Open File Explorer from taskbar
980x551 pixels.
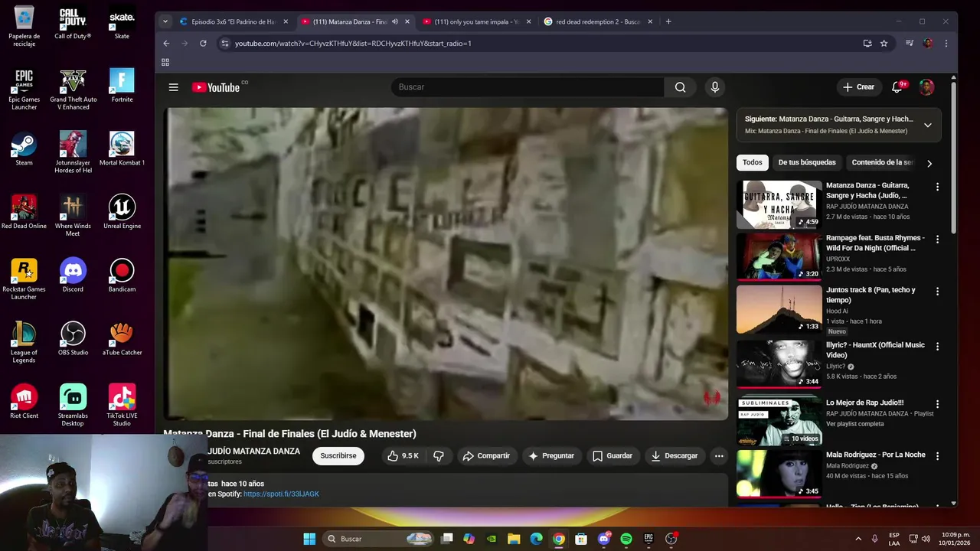coord(514,539)
